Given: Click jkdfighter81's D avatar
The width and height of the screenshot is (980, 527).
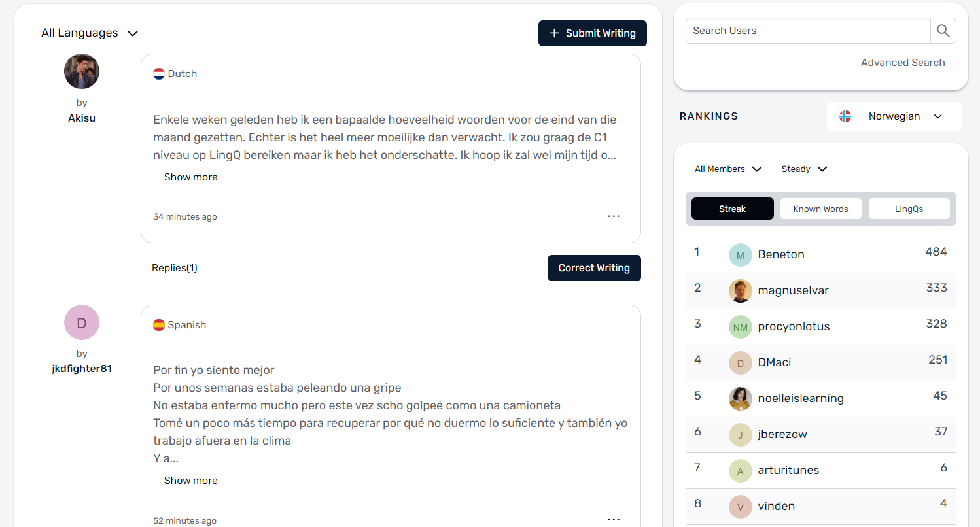Looking at the screenshot, I should pyautogui.click(x=82, y=322).
